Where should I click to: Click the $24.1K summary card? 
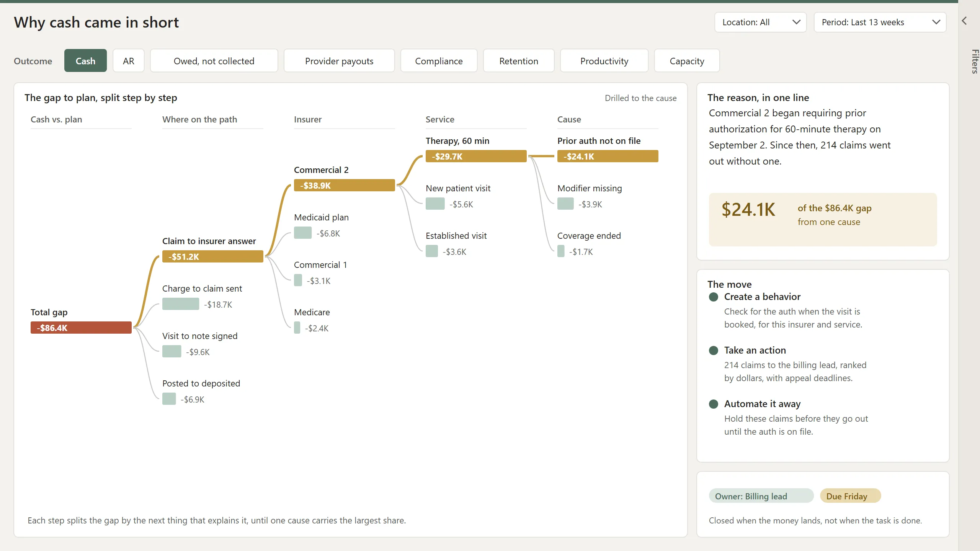click(823, 219)
